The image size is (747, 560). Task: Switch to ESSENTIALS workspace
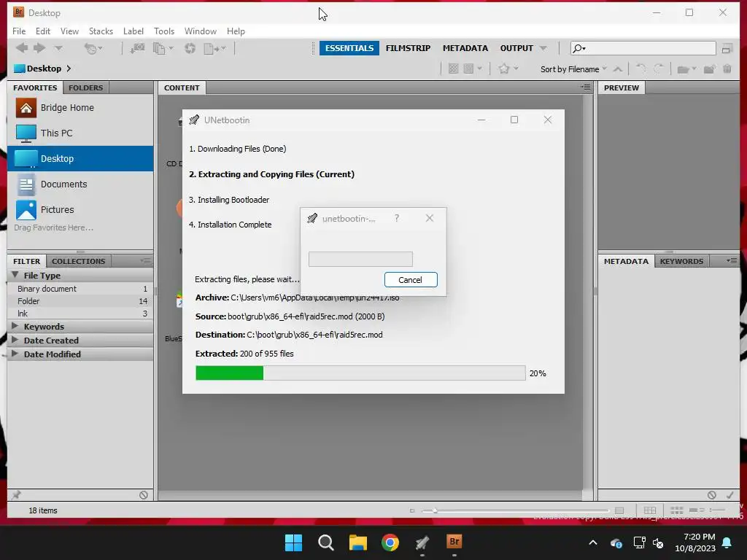[349, 48]
